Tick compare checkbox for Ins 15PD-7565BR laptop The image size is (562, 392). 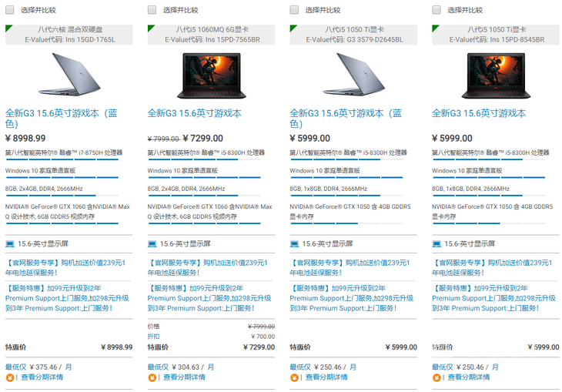152,10
